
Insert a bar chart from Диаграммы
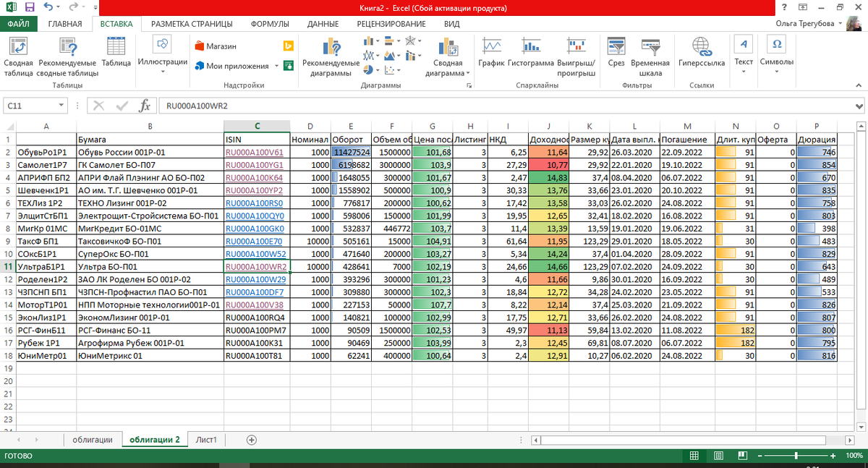pos(392,41)
